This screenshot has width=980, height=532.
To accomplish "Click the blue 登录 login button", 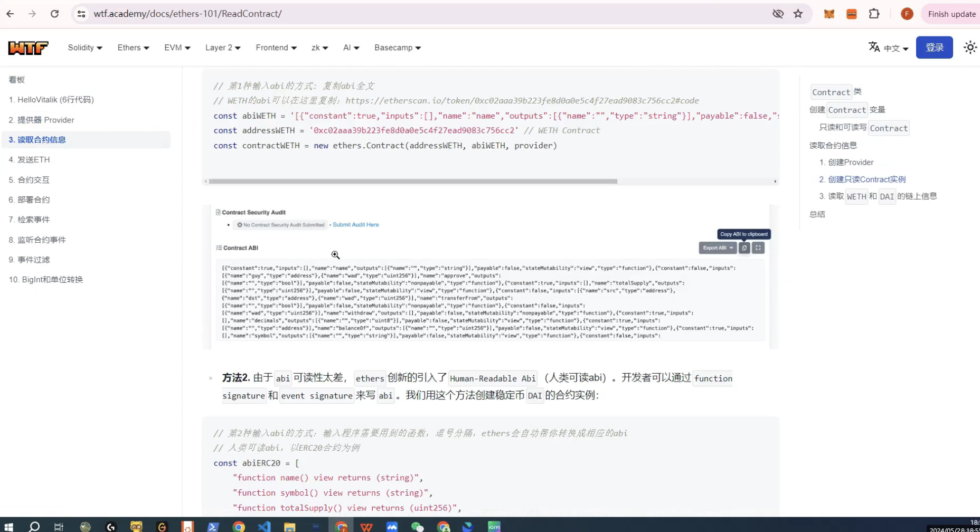I will click(934, 47).
